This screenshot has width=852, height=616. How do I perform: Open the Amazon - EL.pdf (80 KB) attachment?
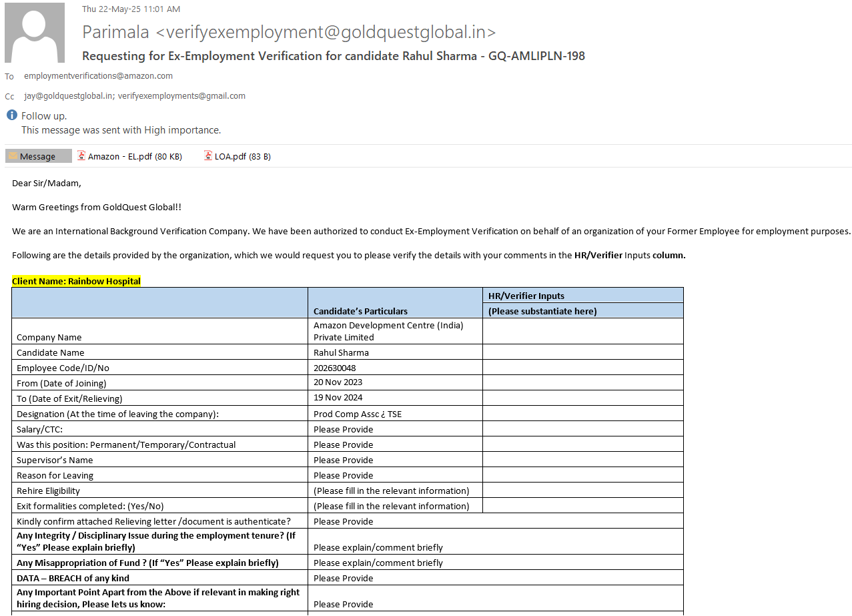(135, 156)
